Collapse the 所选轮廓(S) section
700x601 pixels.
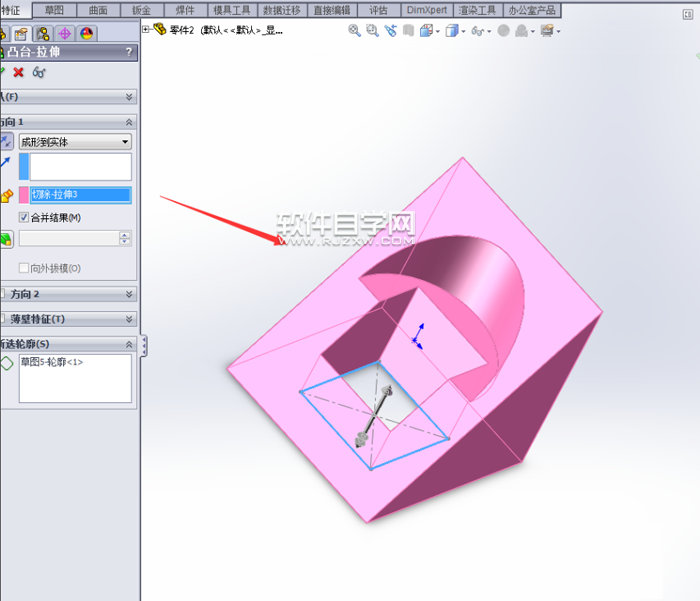pyautogui.click(x=129, y=344)
